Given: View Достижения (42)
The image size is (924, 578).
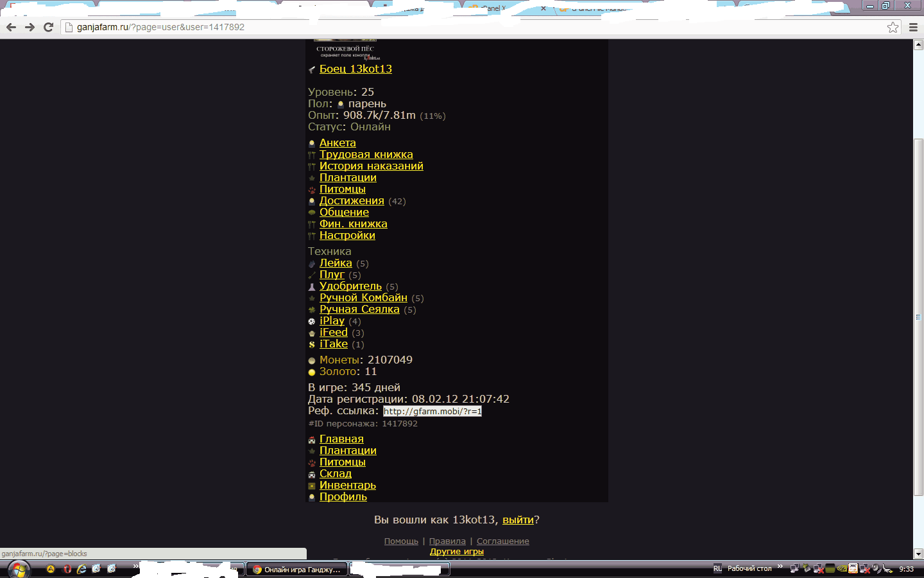Looking at the screenshot, I should (352, 200).
